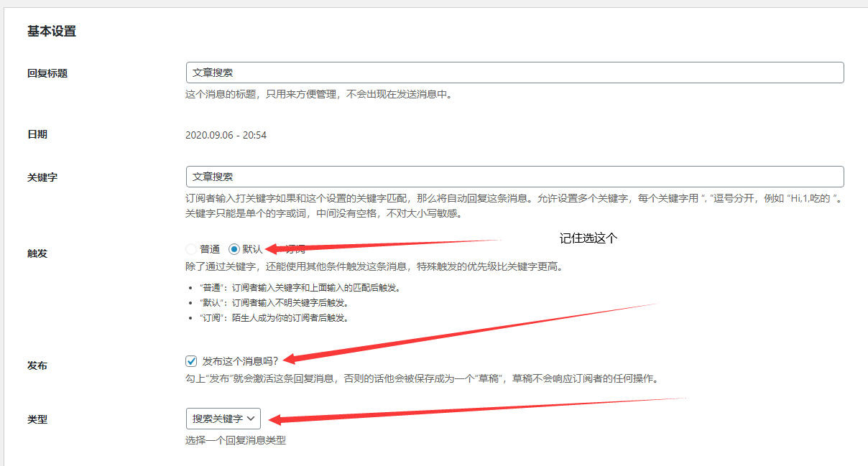Click the 触发 row label
The height and width of the screenshot is (466, 868).
(37, 253)
